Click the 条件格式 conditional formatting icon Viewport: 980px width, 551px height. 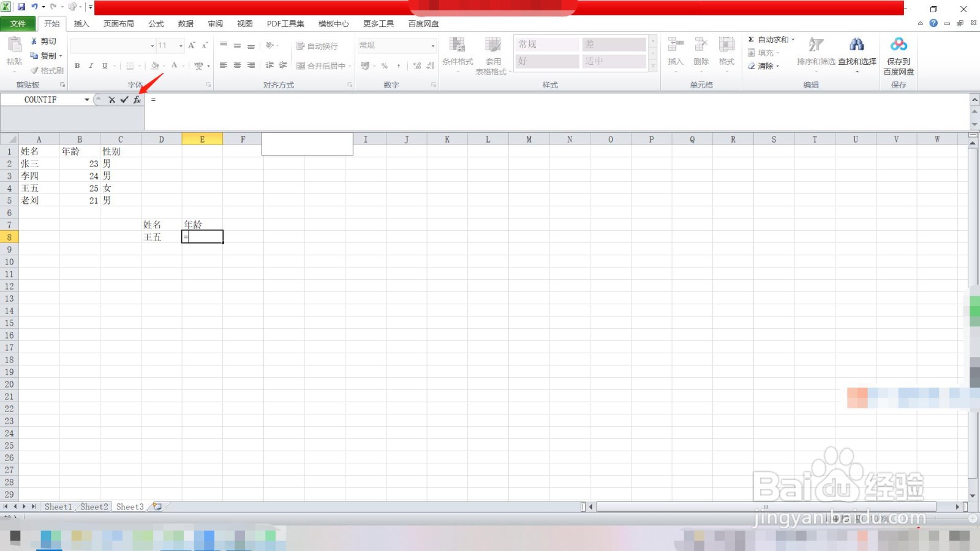click(x=458, y=45)
